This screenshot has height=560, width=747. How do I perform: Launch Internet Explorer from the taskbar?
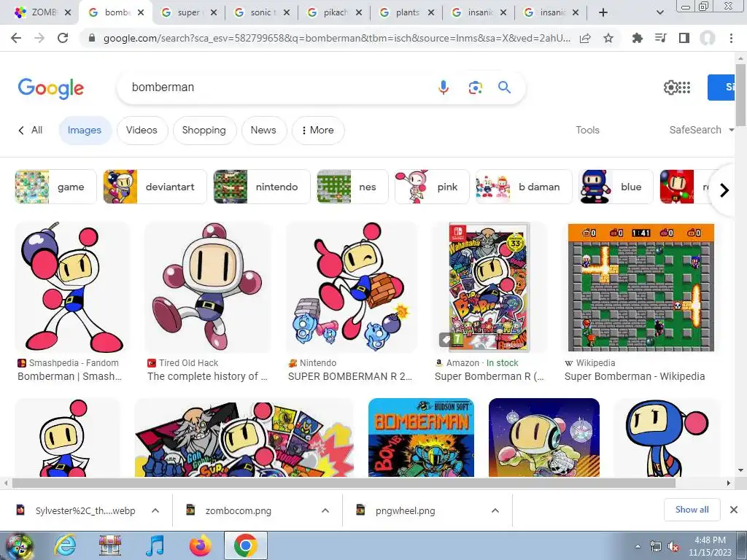[65, 545]
